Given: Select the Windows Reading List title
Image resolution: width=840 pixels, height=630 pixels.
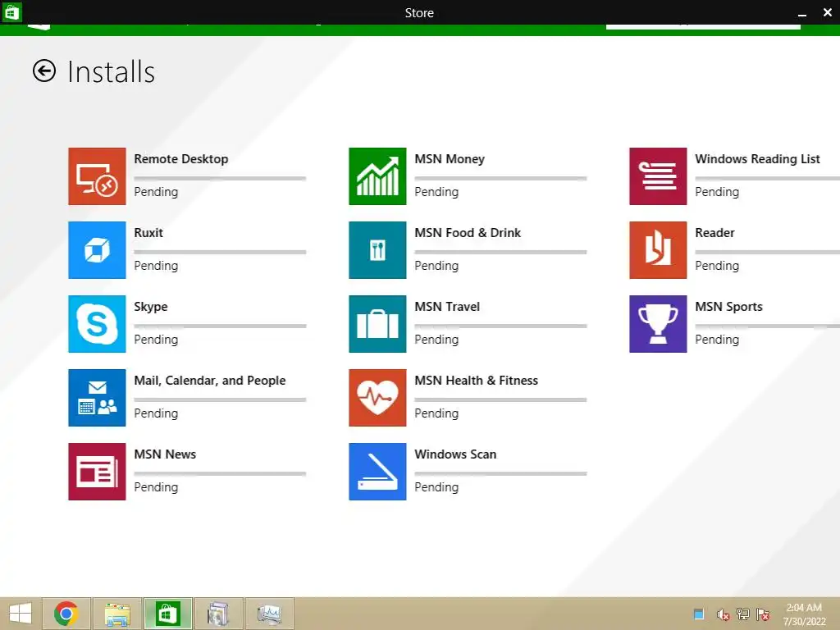Looking at the screenshot, I should tap(757, 159).
